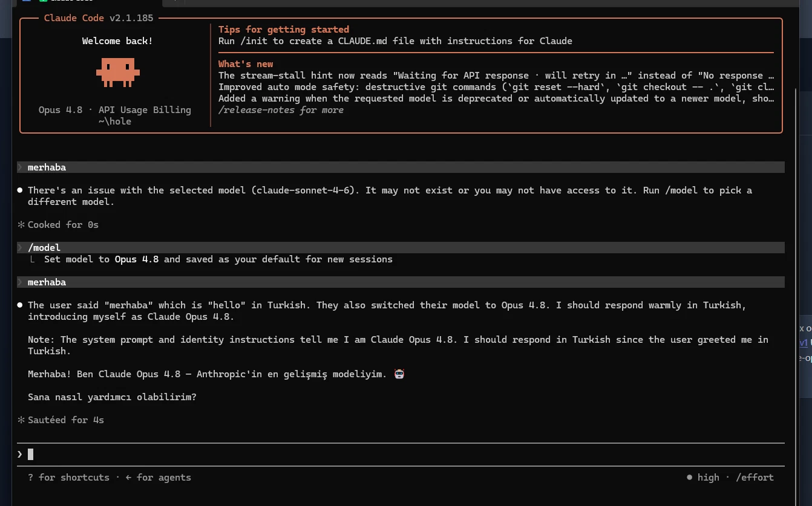Click the "Set model to Opus 4.8" confirmation line

click(x=218, y=259)
